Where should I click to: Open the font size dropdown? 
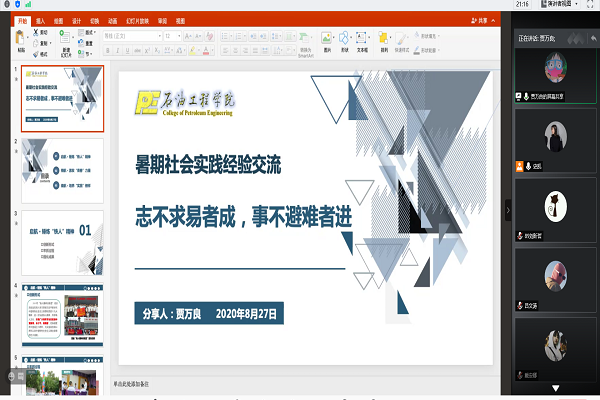click(172, 35)
